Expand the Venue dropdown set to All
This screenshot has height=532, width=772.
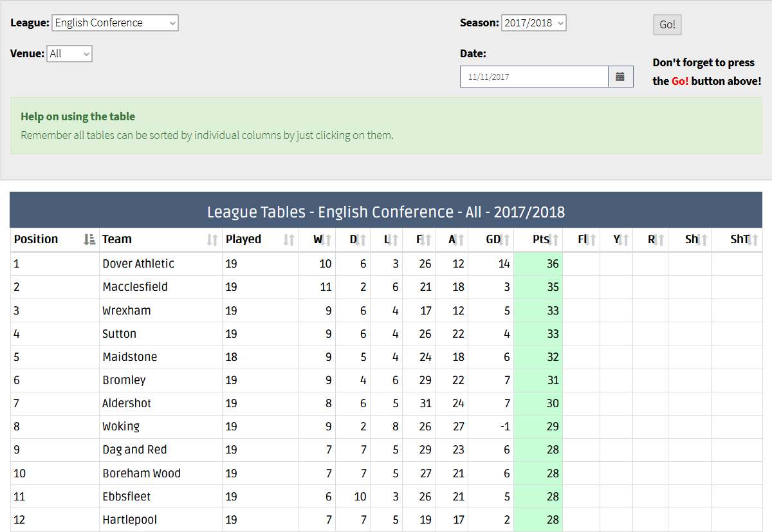(x=69, y=54)
